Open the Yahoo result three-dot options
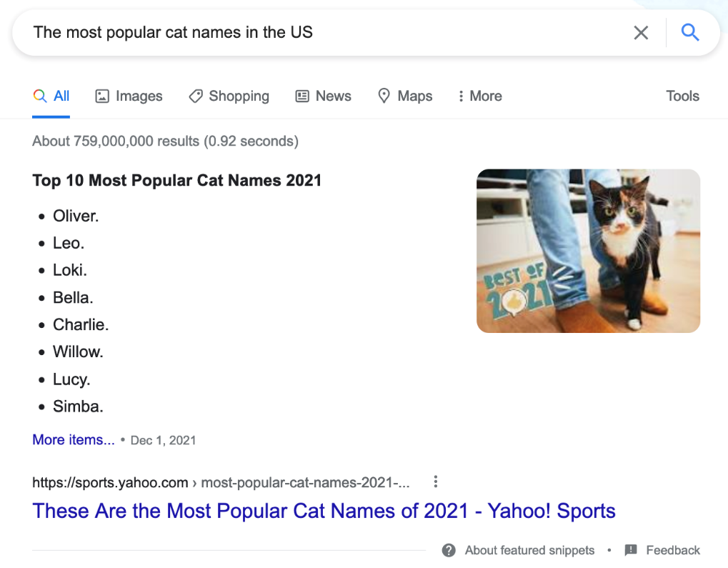This screenshot has width=728, height=568. click(x=436, y=482)
